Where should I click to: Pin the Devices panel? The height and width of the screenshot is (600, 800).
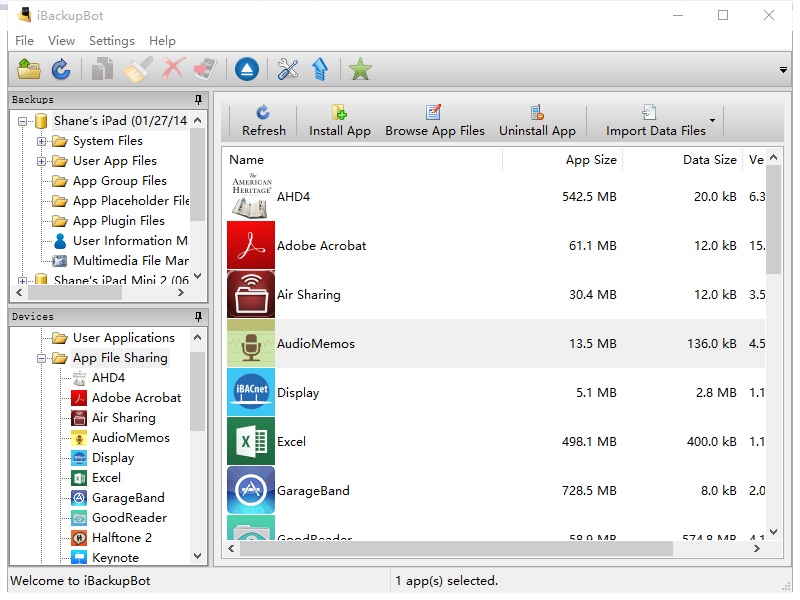198,317
